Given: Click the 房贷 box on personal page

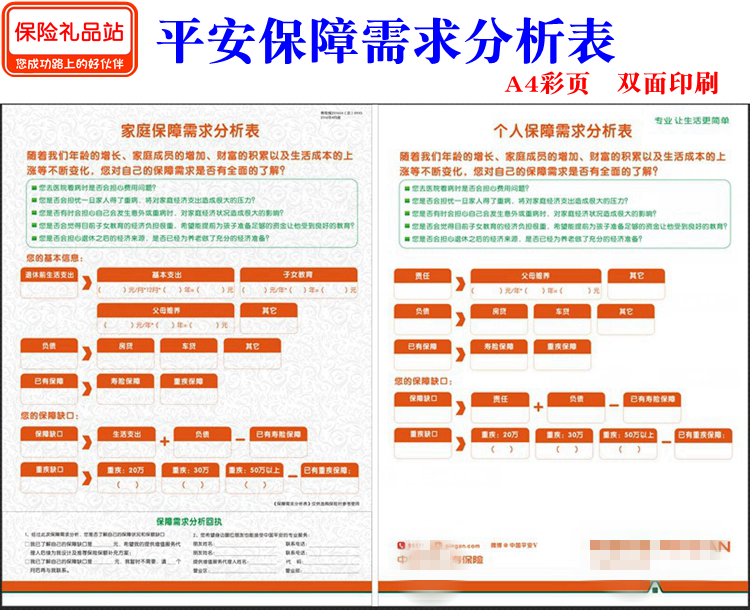Looking at the screenshot, I should 499,319.
